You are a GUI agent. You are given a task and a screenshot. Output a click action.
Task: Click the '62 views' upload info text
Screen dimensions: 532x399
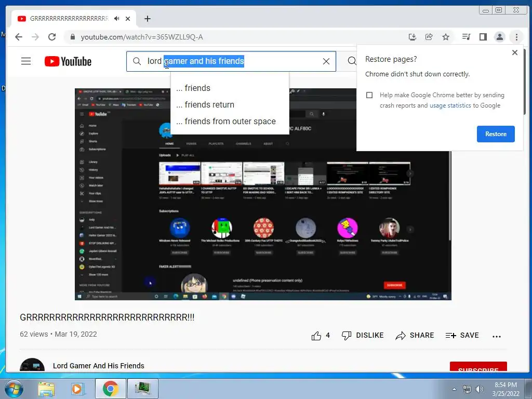58,334
